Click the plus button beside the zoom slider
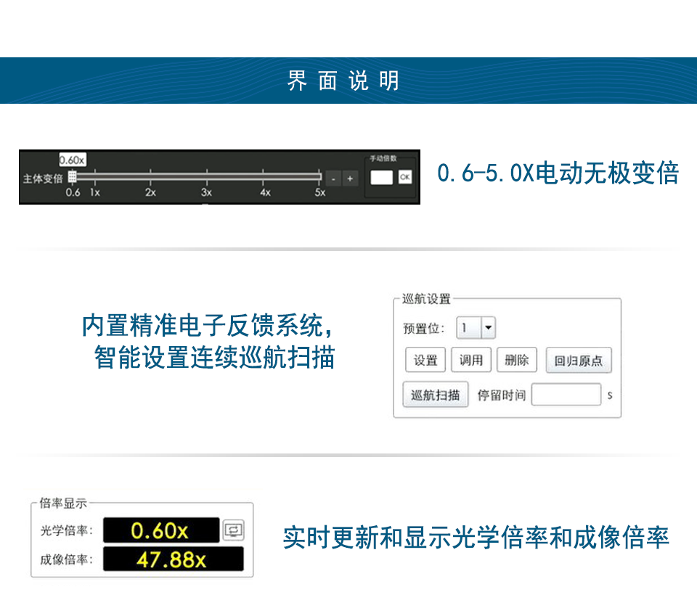 [x=349, y=178]
